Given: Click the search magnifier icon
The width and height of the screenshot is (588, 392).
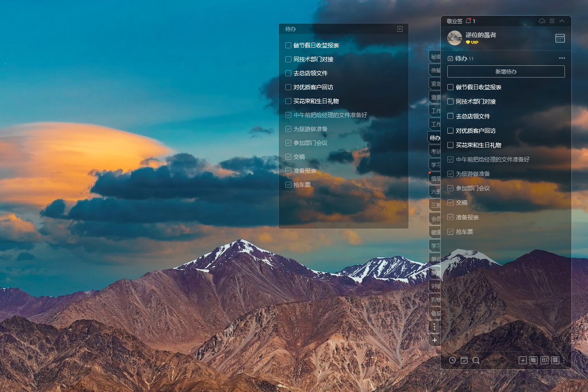Looking at the screenshot, I should [476, 360].
